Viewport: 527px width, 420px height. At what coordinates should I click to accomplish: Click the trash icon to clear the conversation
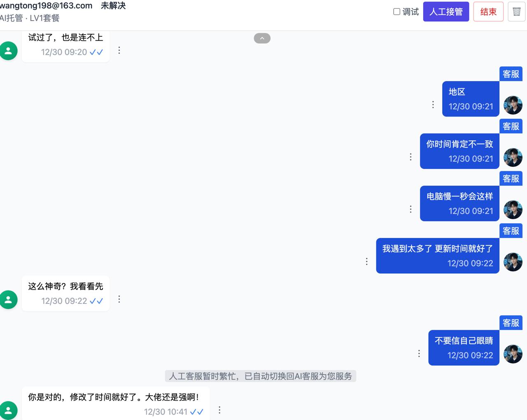point(516,12)
